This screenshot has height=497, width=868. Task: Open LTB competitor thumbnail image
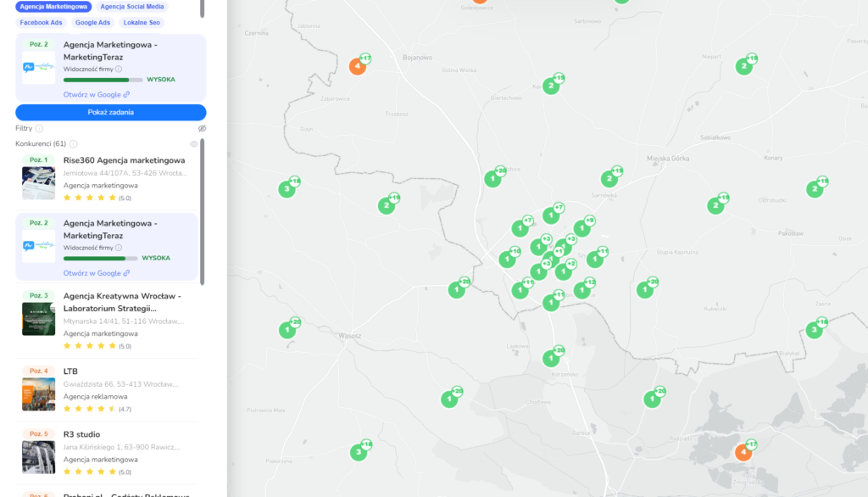[x=38, y=394]
